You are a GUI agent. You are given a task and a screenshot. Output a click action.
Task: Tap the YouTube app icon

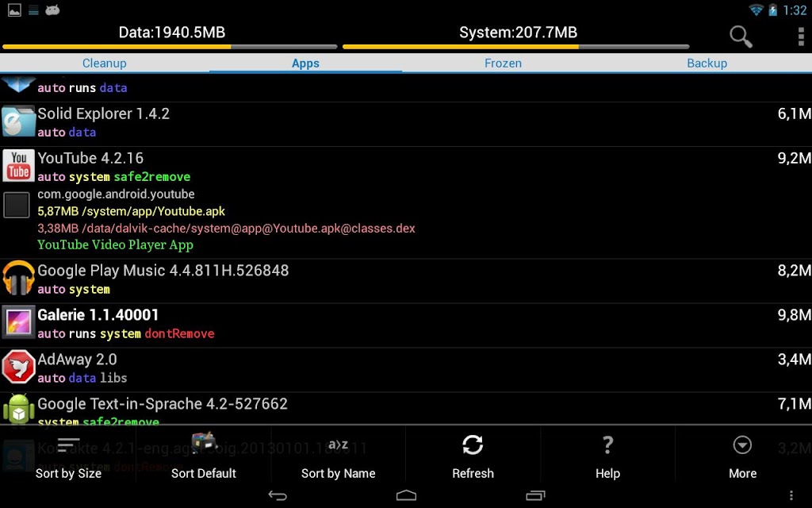(x=19, y=165)
